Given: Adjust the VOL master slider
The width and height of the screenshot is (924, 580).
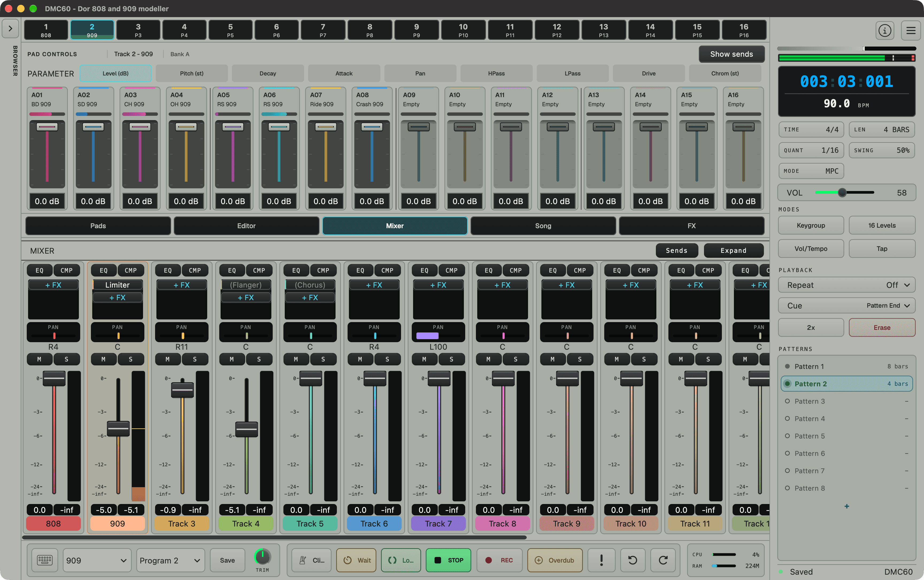Looking at the screenshot, I should point(845,193).
